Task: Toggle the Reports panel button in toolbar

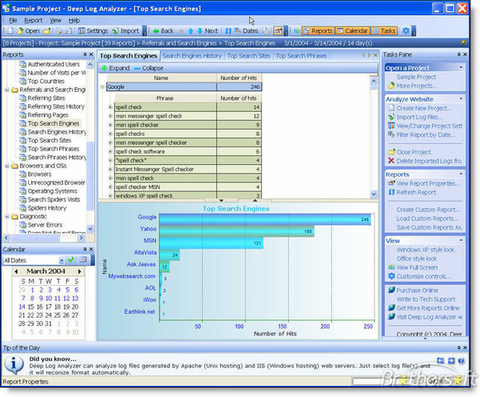Action: point(318,31)
